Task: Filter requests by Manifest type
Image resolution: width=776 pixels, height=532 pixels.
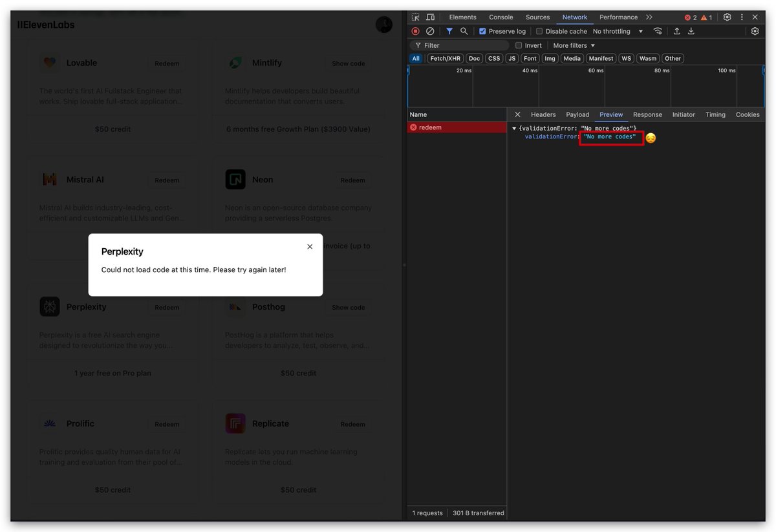Action: tap(601, 58)
